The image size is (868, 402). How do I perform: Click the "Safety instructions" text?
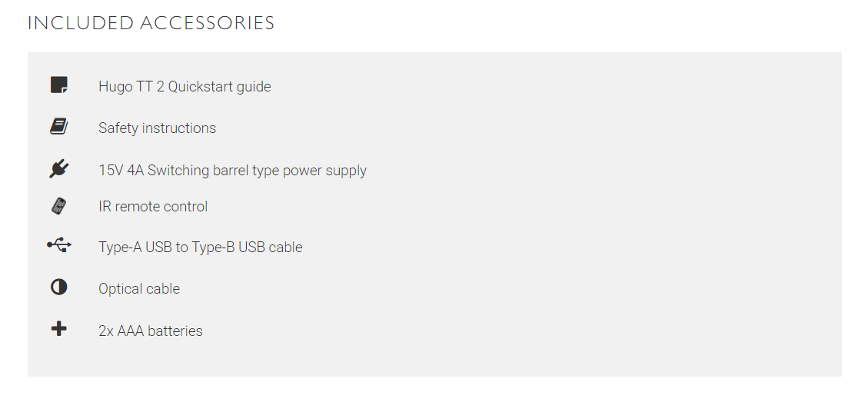(x=157, y=128)
